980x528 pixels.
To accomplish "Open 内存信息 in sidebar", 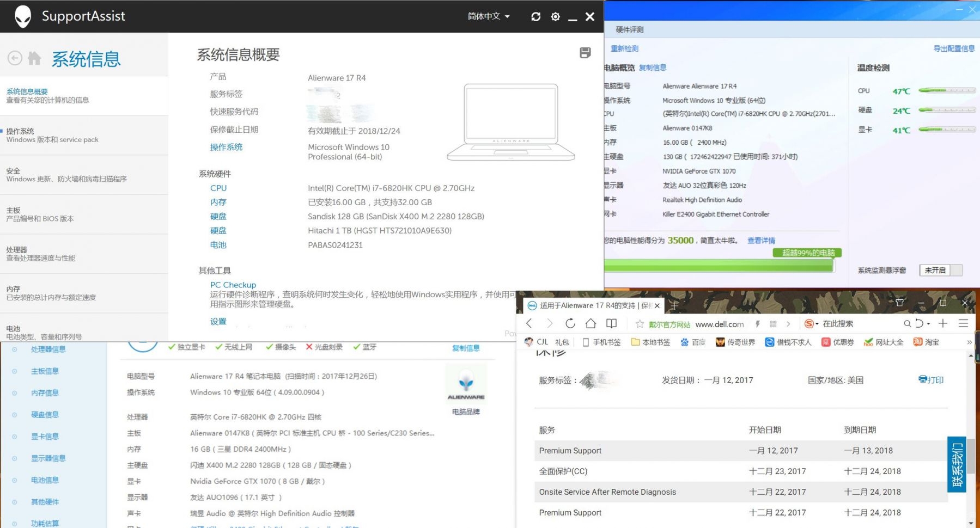I will click(45, 393).
